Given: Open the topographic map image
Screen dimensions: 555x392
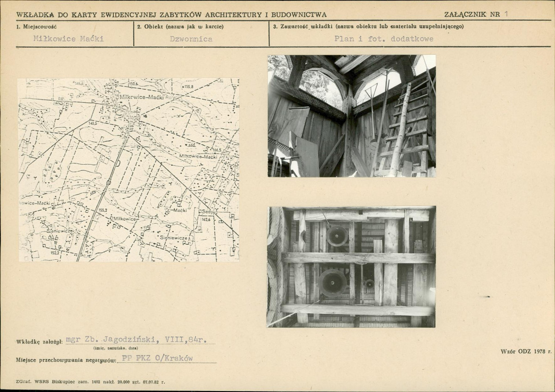Looking at the screenshot, I should point(129,169).
